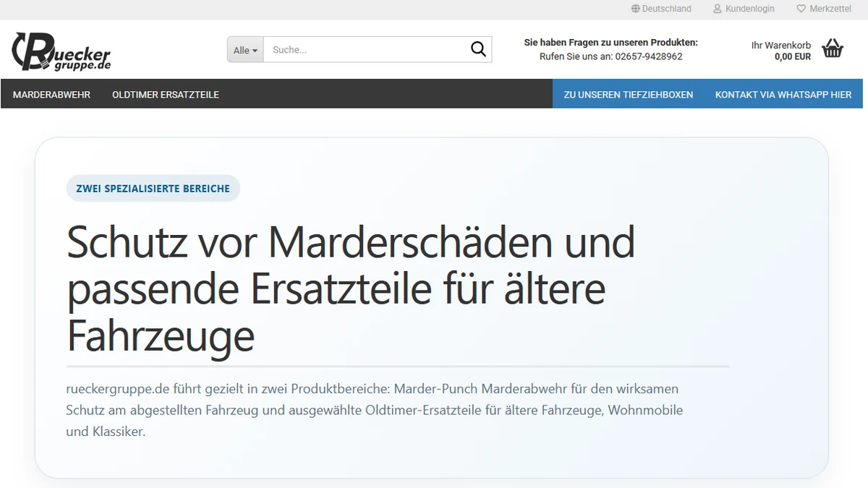Click the 0,00 EUR cart total
Viewport: 868px width, 488px height.
pyautogui.click(x=793, y=56)
